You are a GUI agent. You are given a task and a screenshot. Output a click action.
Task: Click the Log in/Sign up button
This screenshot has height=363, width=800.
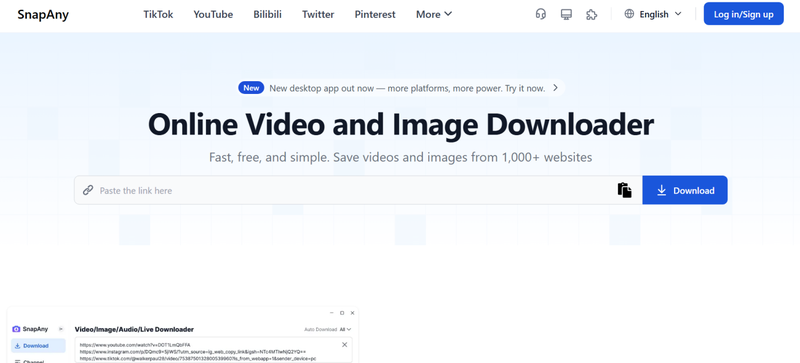(x=743, y=14)
